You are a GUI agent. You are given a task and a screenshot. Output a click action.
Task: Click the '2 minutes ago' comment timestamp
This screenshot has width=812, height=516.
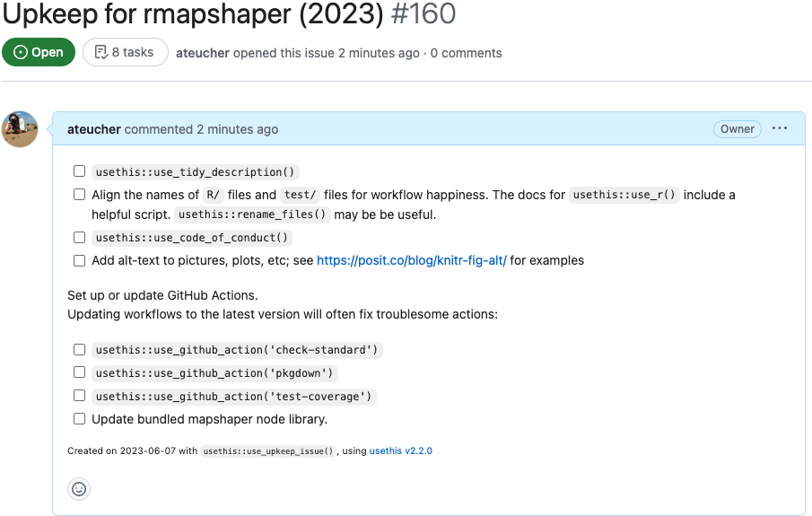[237, 129]
